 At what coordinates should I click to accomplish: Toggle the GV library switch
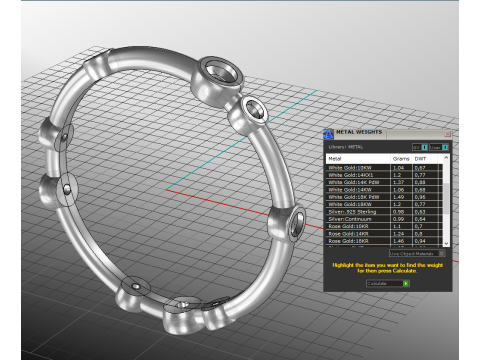click(420, 147)
